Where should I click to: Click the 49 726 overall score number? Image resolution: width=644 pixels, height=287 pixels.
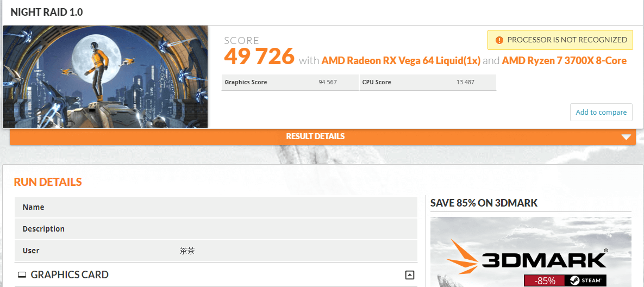[259, 56]
